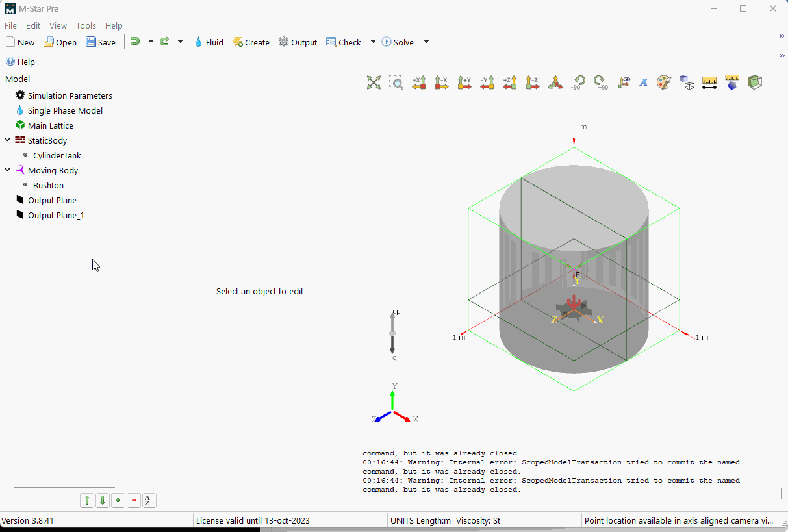Click the Fluid toolbar button
This screenshot has width=788, height=532.
(209, 42)
